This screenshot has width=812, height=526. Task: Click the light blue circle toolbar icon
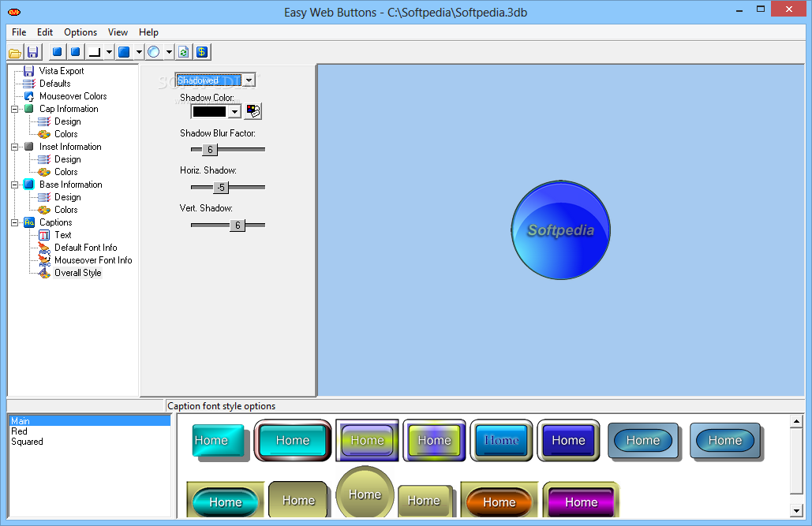click(154, 52)
